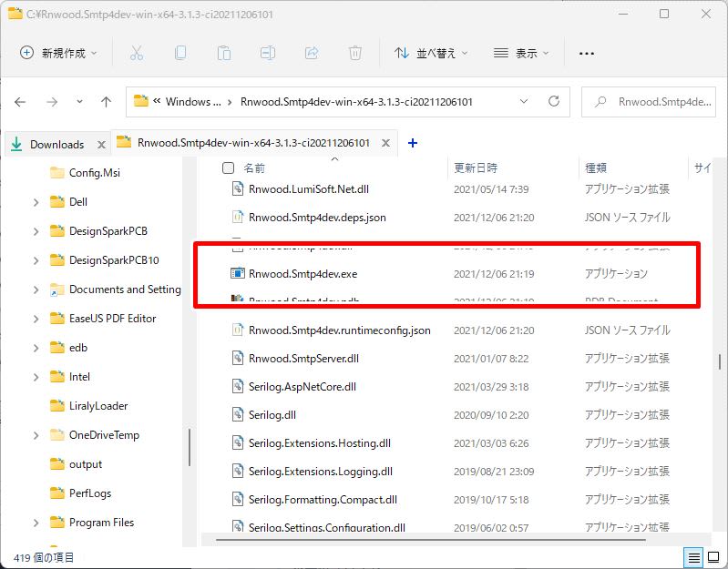Click the LiralyLoader folder icon
Screen dimensions: 728x569
[57, 406]
